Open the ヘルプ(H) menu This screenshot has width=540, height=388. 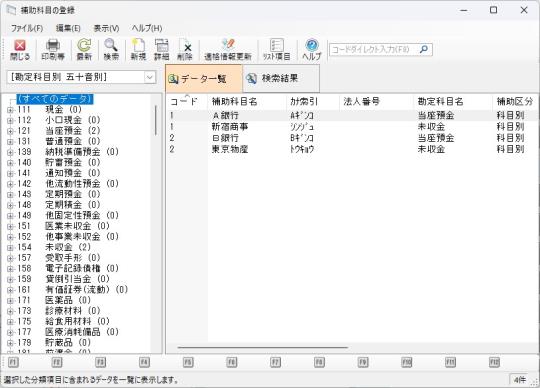pyautogui.click(x=147, y=28)
